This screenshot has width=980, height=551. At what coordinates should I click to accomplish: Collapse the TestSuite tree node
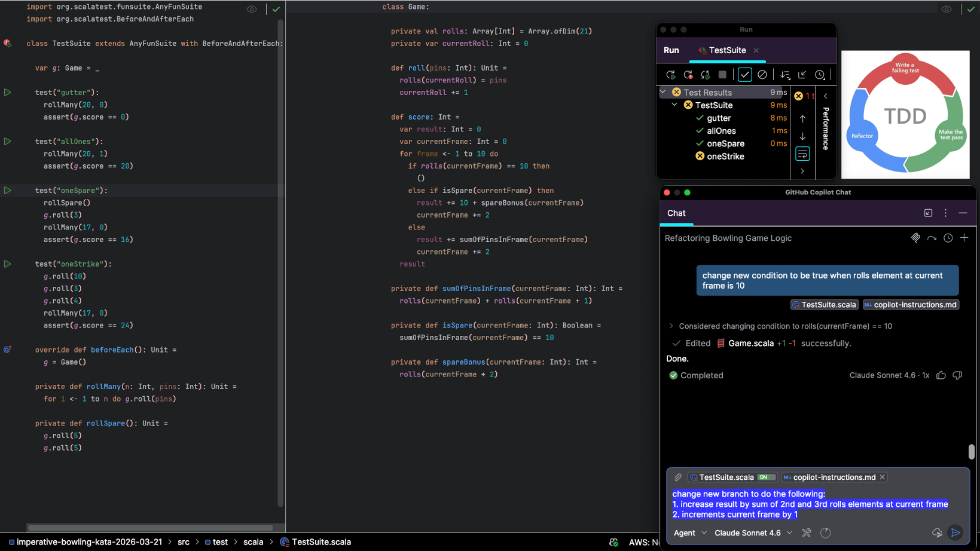pos(675,105)
